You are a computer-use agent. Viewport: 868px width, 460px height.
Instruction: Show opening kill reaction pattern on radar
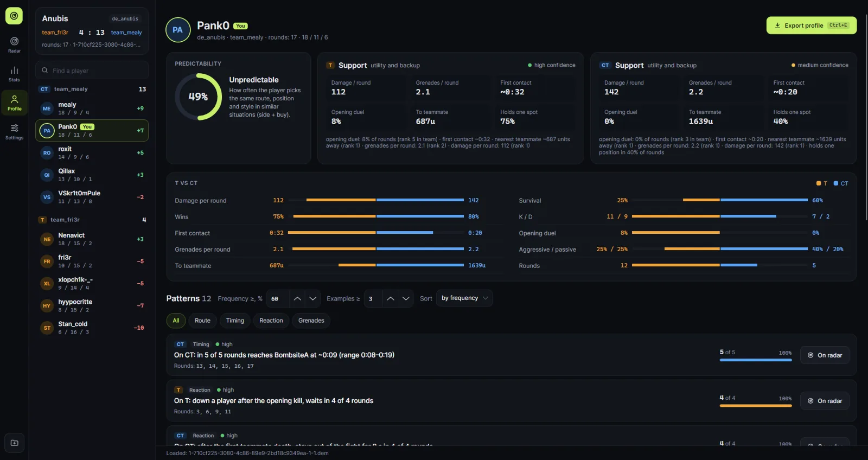coord(825,401)
